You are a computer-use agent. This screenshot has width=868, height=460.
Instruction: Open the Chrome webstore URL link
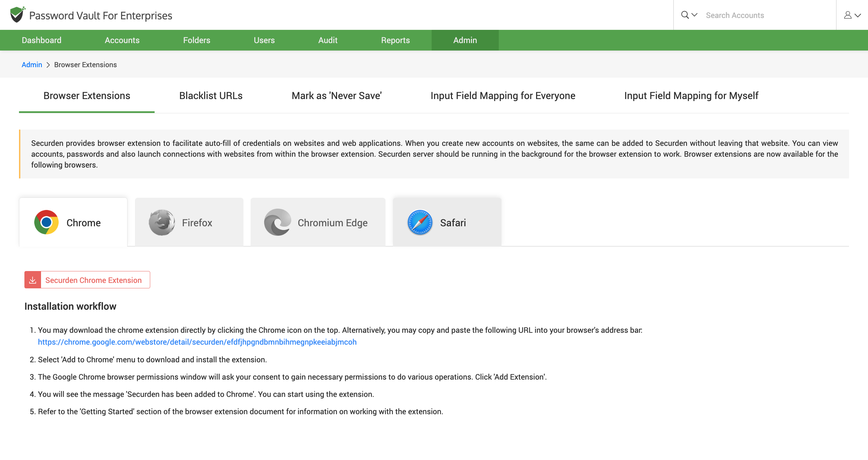197,342
